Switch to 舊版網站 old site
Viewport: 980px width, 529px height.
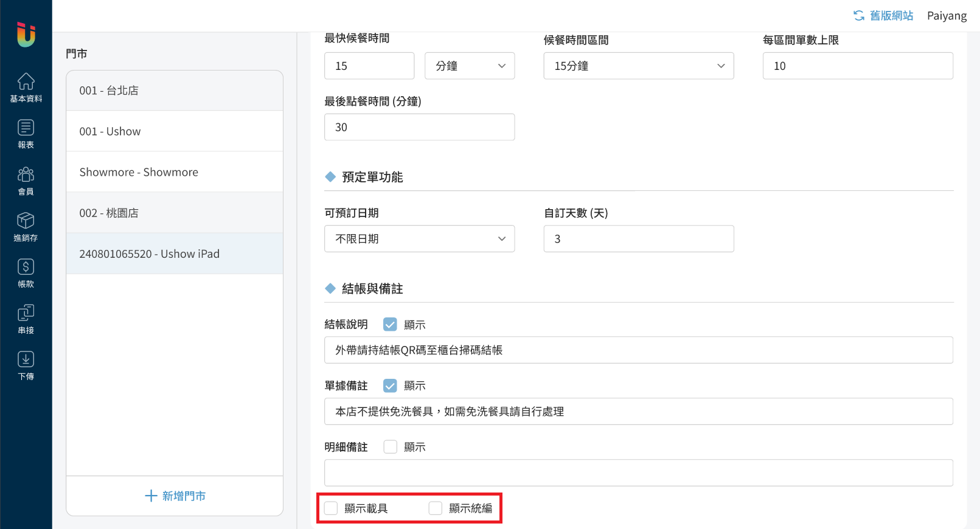[883, 16]
